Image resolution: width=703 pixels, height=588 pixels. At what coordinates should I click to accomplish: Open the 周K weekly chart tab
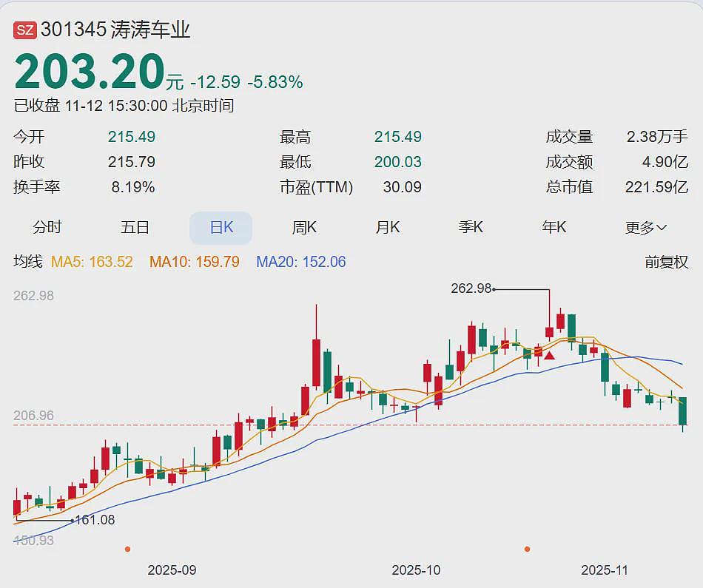pyautogui.click(x=304, y=227)
